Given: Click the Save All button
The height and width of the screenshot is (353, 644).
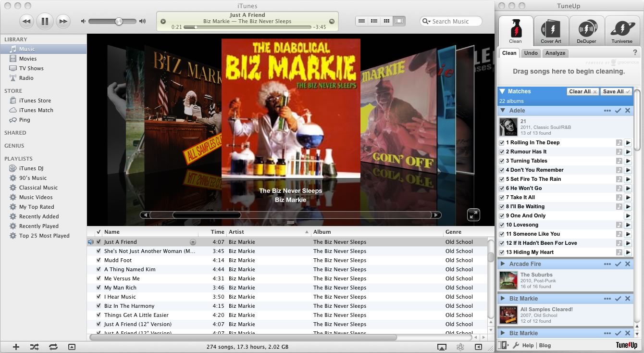Looking at the screenshot, I should (x=617, y=91).
